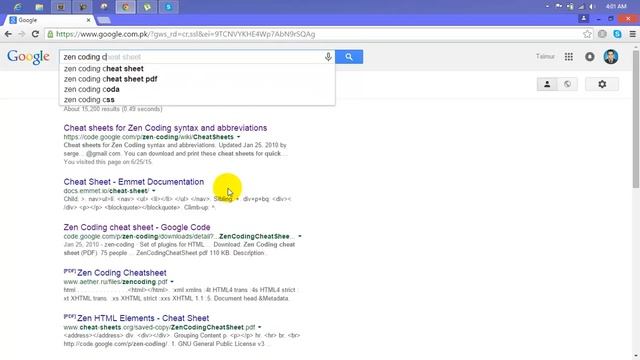Choose suggestion 'zen coding cheat sheet pdf'
Viewport: 640px width, 360px height.
[x=111, y=79]
